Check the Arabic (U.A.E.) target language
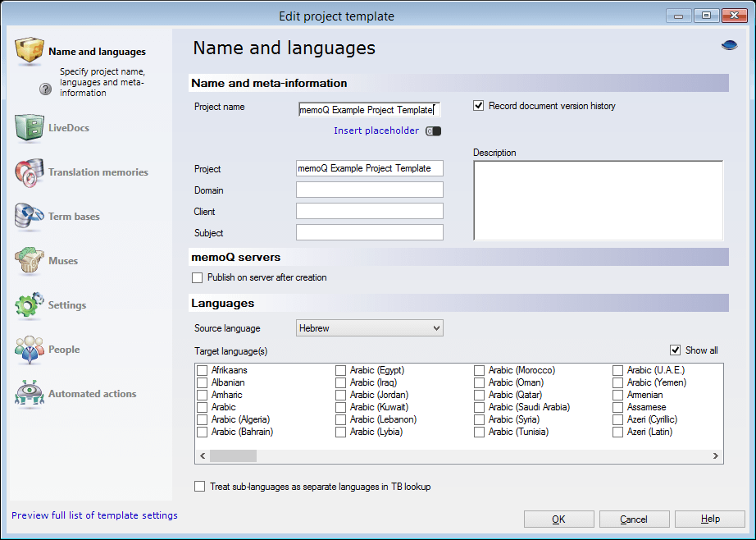 pos(617,371)
